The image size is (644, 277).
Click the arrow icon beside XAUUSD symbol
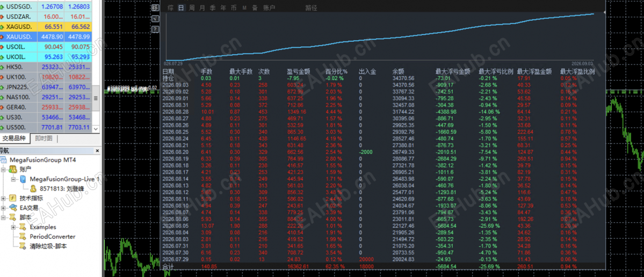point(2,37)
